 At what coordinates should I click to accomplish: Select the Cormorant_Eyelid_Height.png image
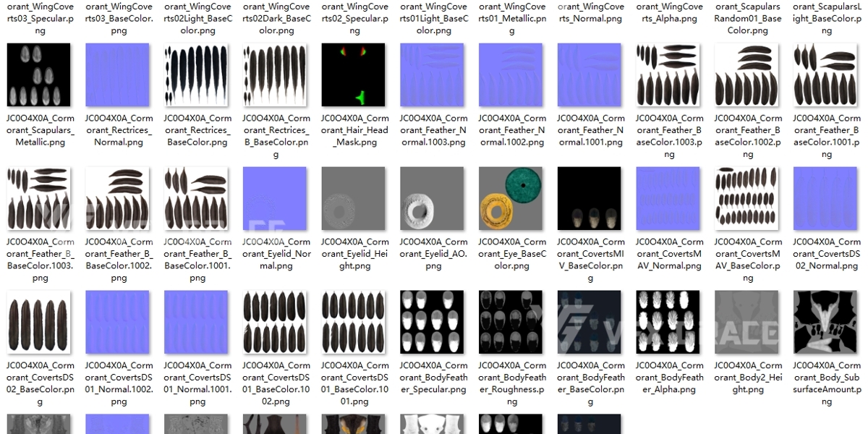[354, 199]
